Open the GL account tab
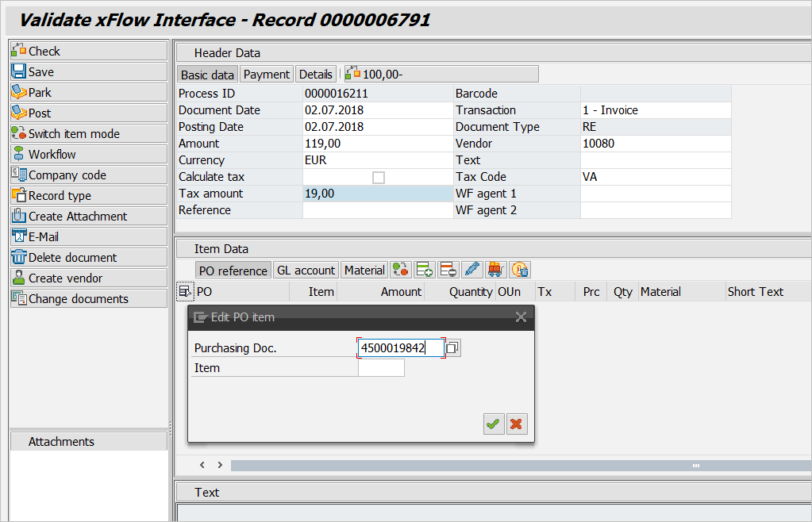 [306, 271]
